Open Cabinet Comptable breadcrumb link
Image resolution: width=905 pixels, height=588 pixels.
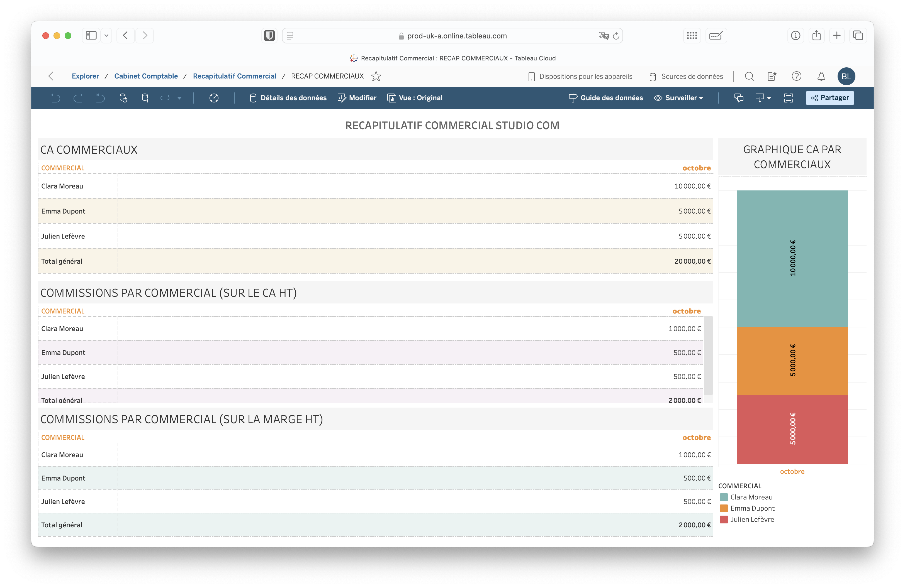pos(146,76)
